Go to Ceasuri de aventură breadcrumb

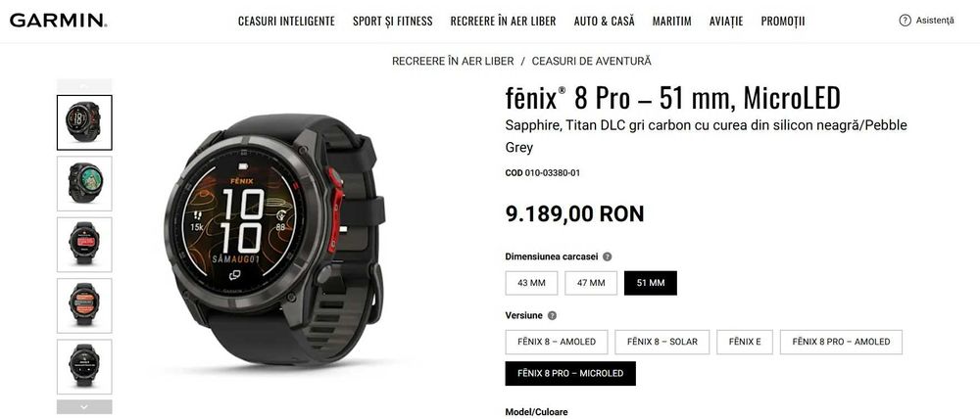point(591,62)
